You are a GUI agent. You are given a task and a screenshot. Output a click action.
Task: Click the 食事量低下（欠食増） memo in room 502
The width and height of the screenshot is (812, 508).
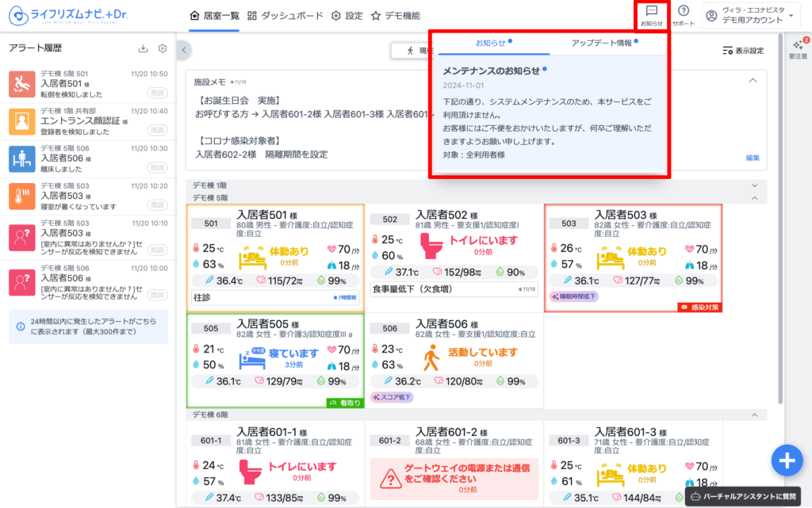[454, 289]
